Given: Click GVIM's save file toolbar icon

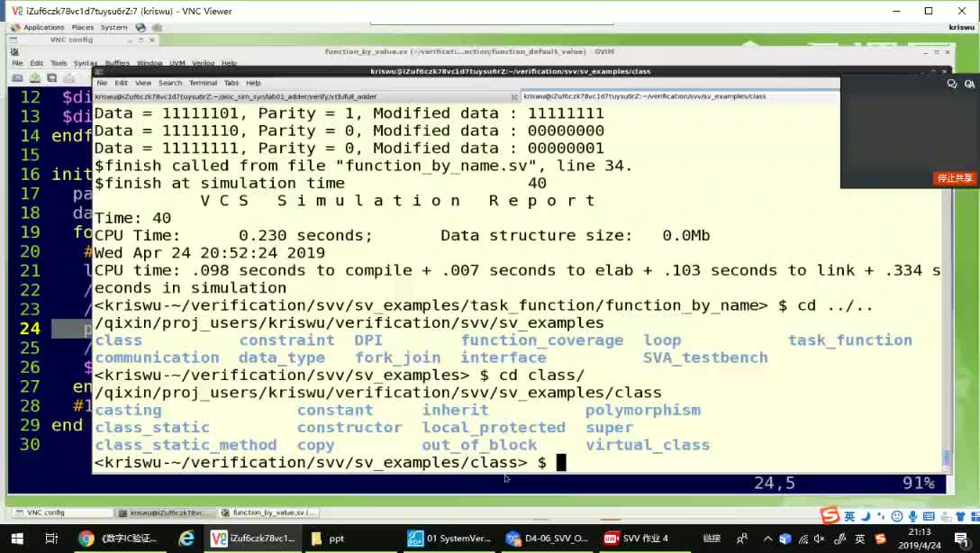Looking at the screenshot, I should [35, 78].
